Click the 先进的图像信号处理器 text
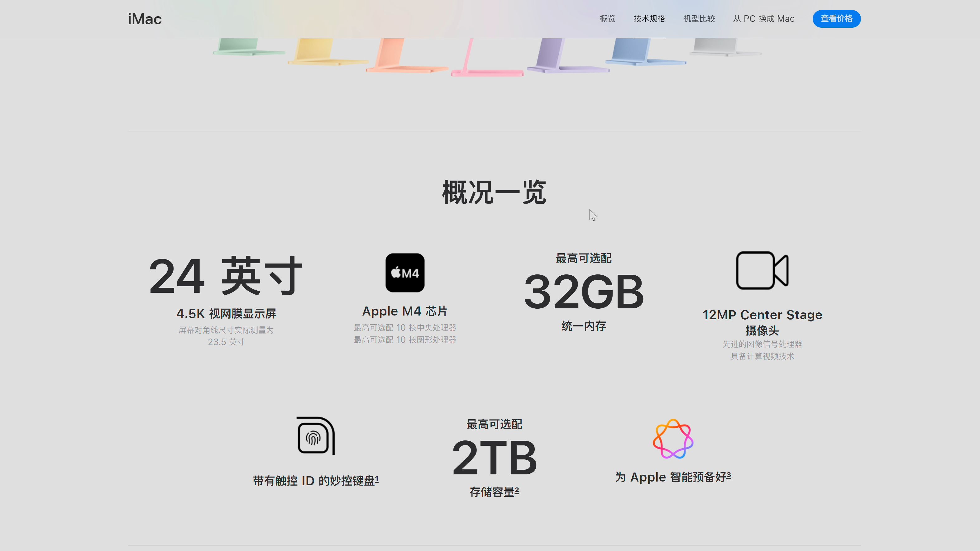This screenshot has width=980, height=551. pos(762,344)
